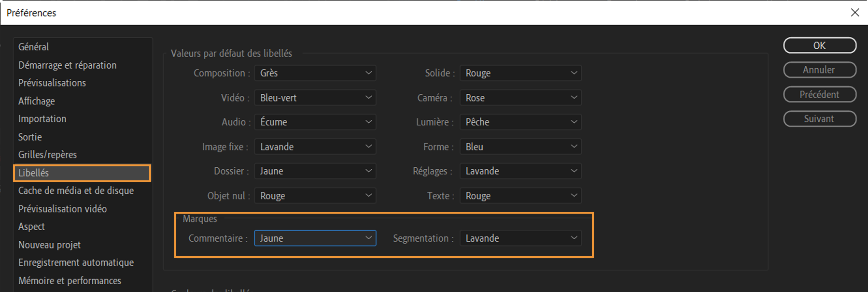Open the Affichage preferences section
This screenshot has height=292, width=868.
click(x=37, y=101)
